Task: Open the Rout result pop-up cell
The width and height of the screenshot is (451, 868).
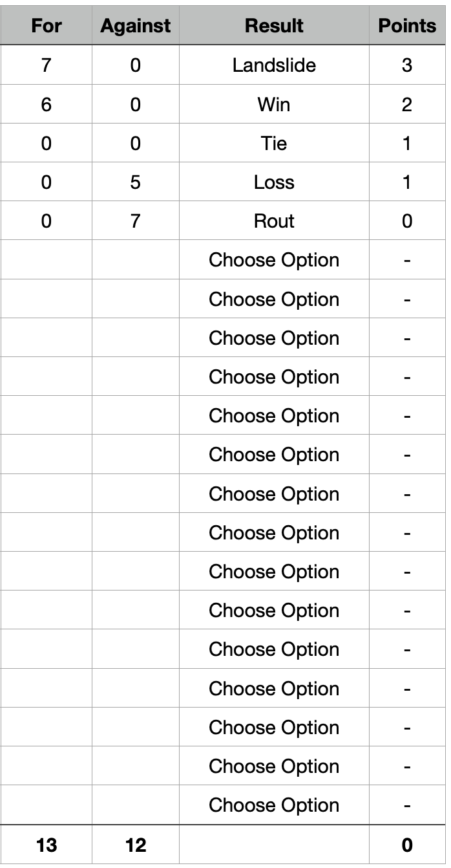Action: click(x=274, y=221)
